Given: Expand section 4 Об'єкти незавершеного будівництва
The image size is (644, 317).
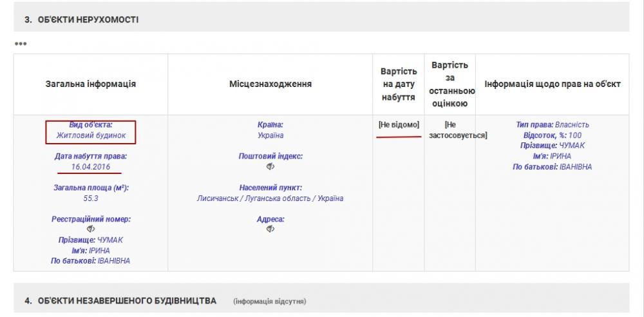Looking at the screenshot, I should click(x=120, y=301).
